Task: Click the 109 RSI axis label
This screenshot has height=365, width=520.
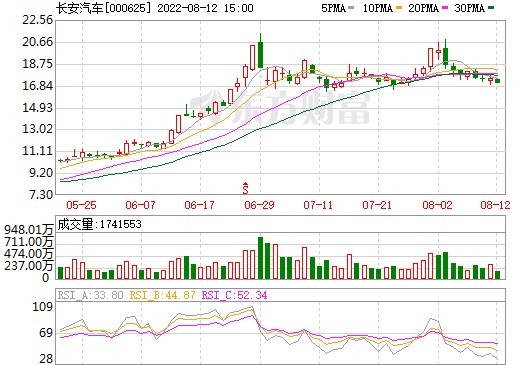Action: pos(43,307)
